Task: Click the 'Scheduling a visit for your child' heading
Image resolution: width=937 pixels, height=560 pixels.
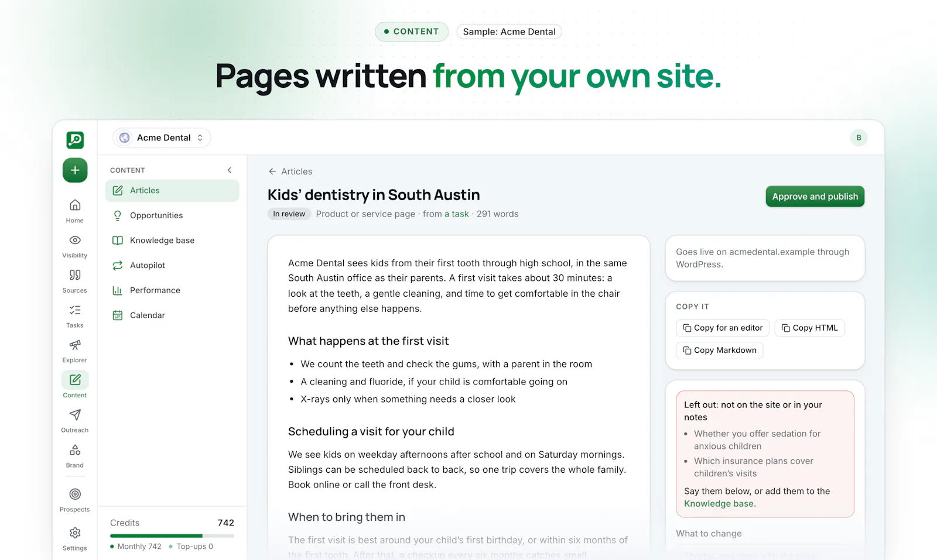Action: click(x=371, y=432)
